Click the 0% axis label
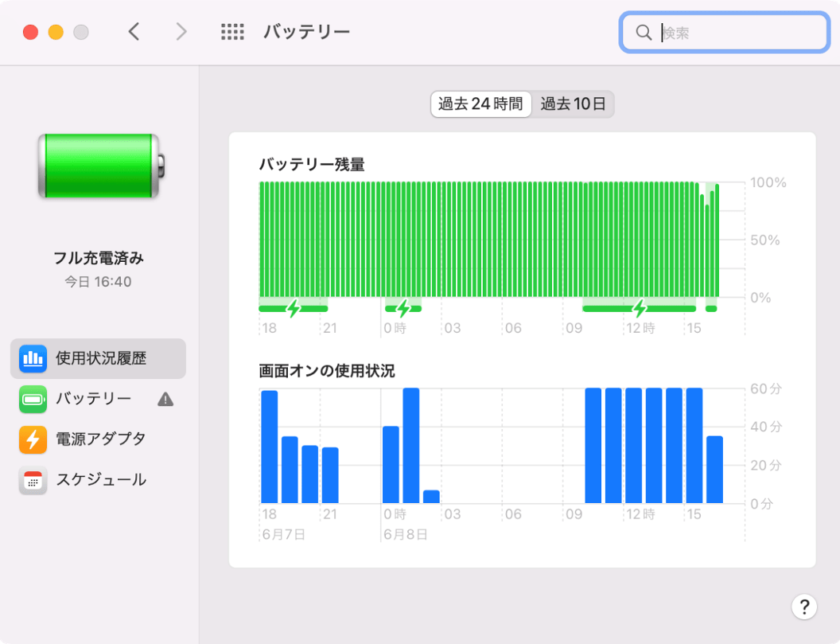The image size is (840, 644). [x=760, y=298]
